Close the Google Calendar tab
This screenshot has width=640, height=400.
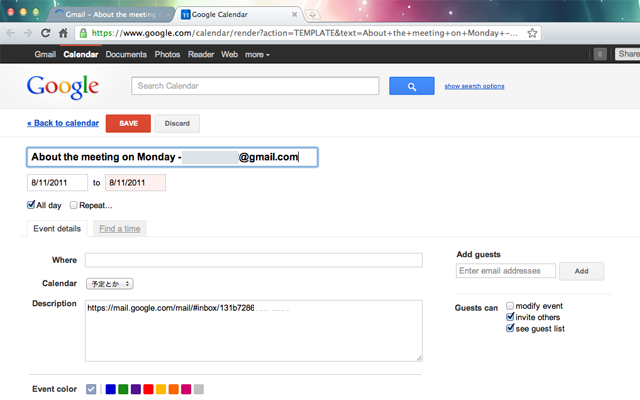(293, 15)
